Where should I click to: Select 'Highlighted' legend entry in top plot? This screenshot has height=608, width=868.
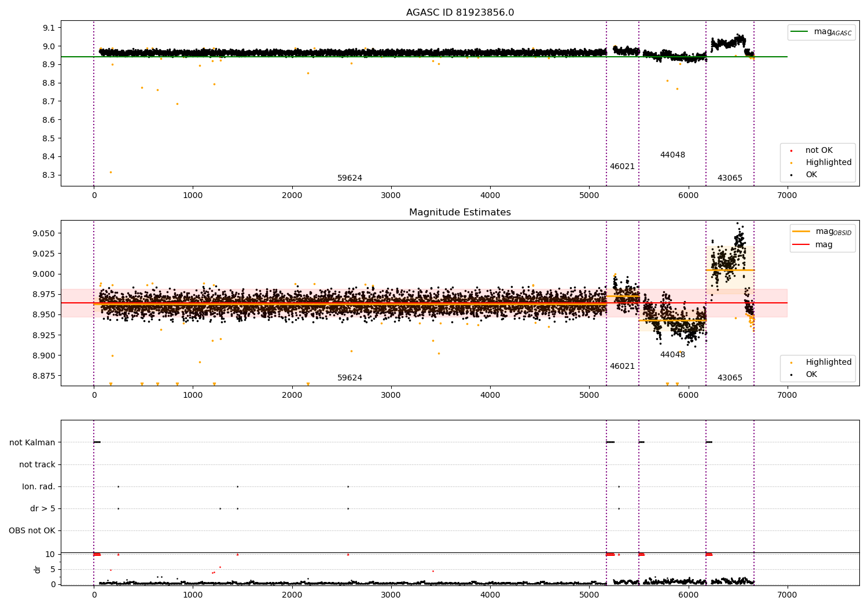coord(828,163)
